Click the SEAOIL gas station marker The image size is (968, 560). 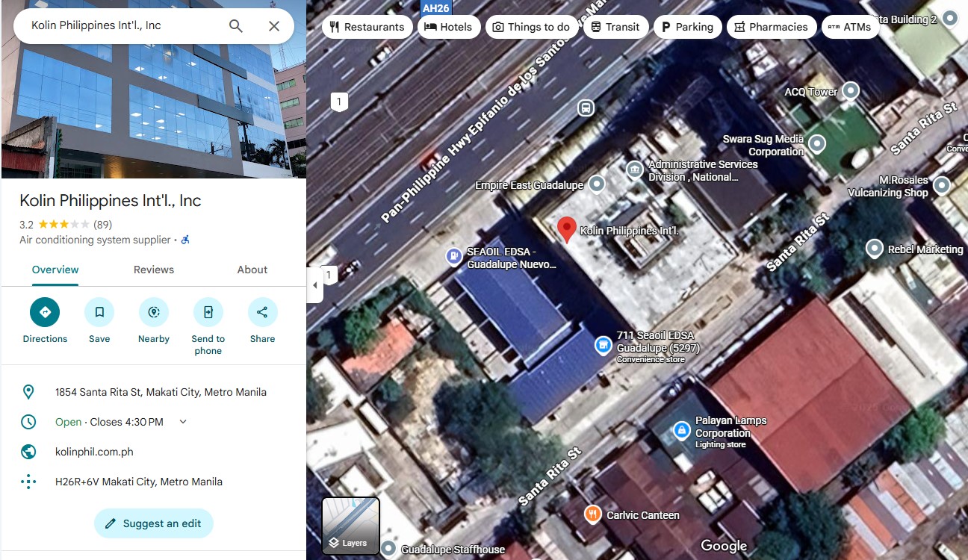(453, 257)
